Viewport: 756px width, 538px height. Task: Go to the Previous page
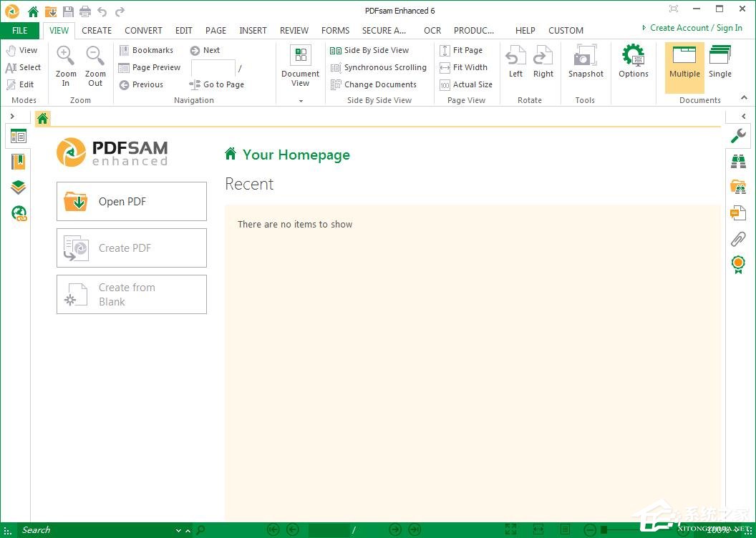(x=141, y=84)
